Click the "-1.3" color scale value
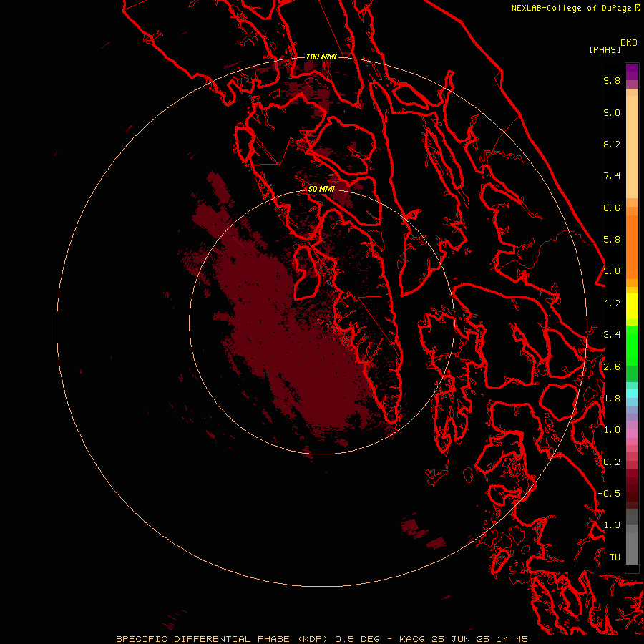Viewport: 644px width, 644px height. (x=609, y=525)
